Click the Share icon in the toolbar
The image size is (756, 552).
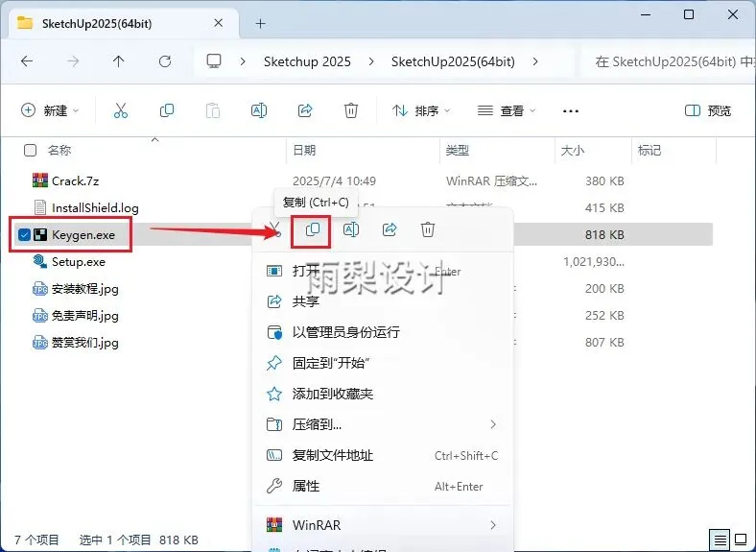pos(305,111)
